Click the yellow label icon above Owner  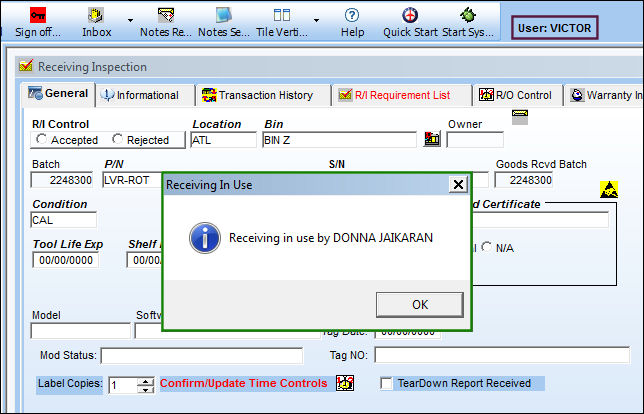520,117
